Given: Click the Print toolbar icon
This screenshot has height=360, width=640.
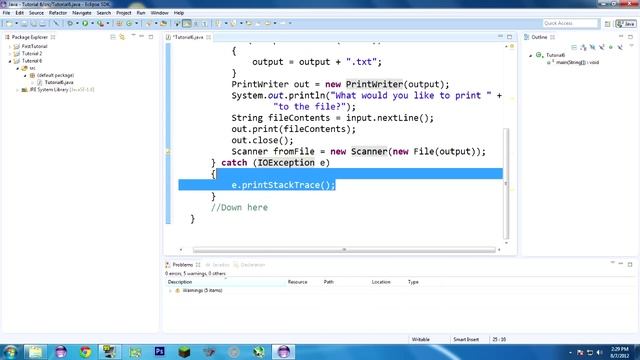Looking at the screenshot, I should coord(43,24).
